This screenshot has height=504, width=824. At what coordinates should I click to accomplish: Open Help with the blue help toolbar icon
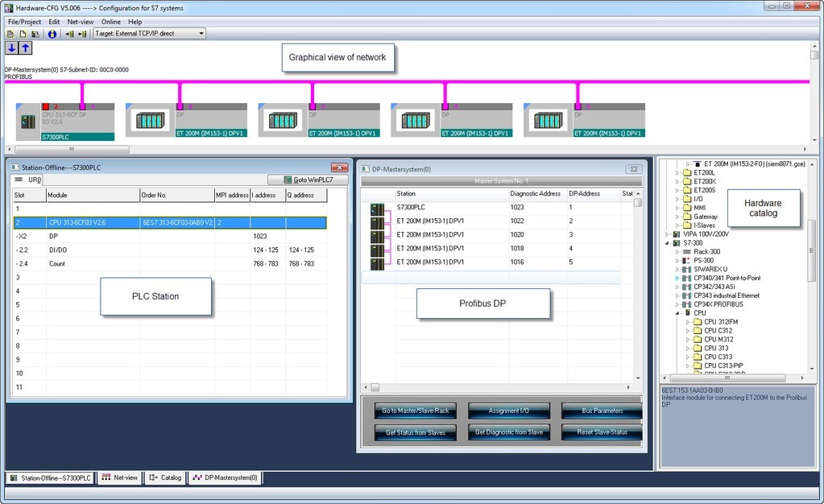51,33
